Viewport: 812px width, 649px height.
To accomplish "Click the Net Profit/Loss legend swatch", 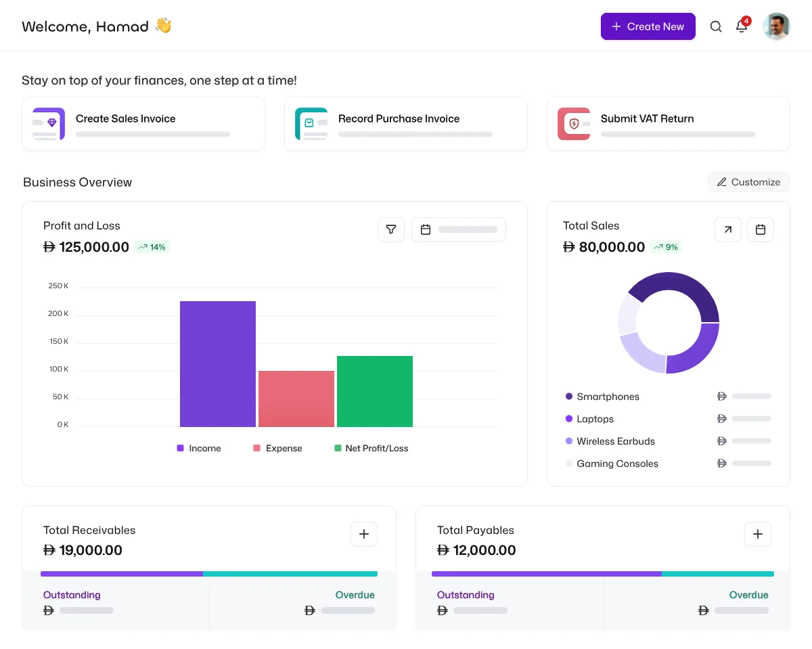I will [338, 448].
